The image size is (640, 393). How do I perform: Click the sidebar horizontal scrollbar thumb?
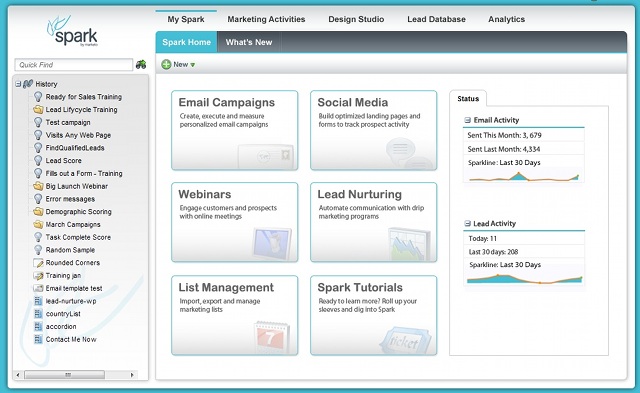point(64,375)
